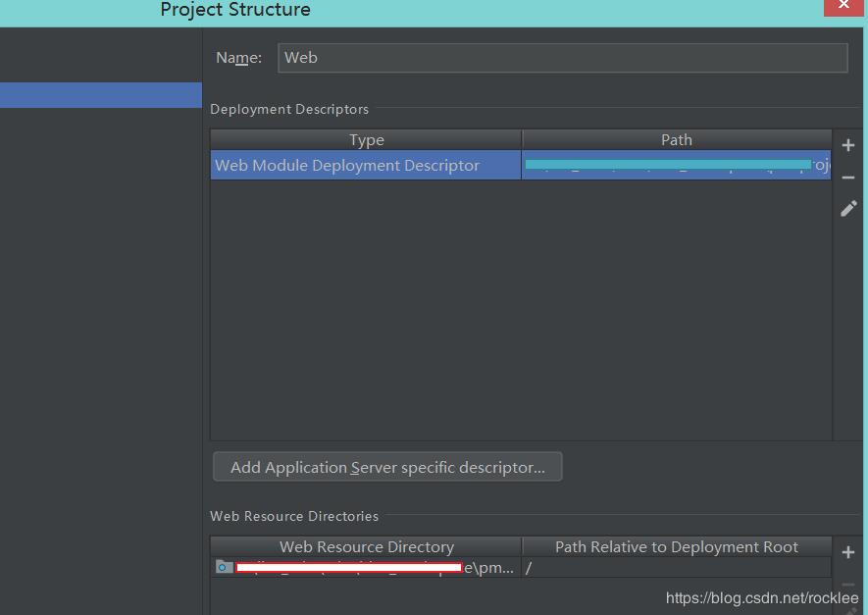
Task: Remove the listed web resource directory
Action: [847, 584]
